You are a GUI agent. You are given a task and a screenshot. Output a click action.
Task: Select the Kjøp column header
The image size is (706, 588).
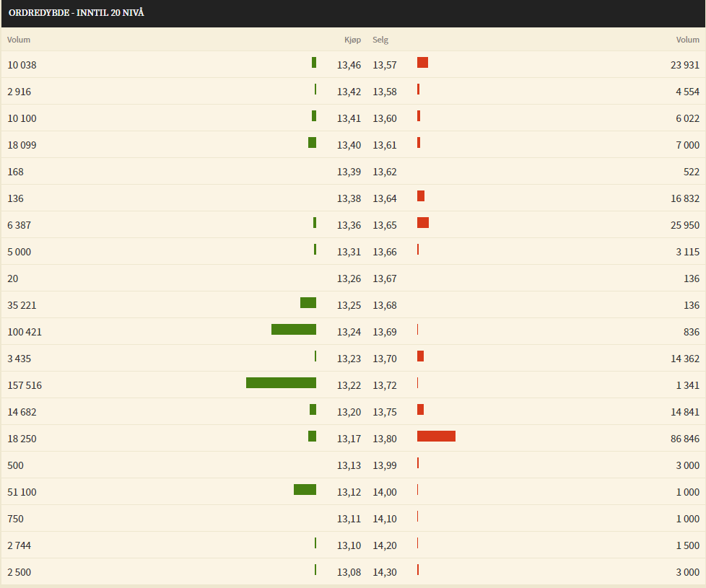[x=352, y=40]
